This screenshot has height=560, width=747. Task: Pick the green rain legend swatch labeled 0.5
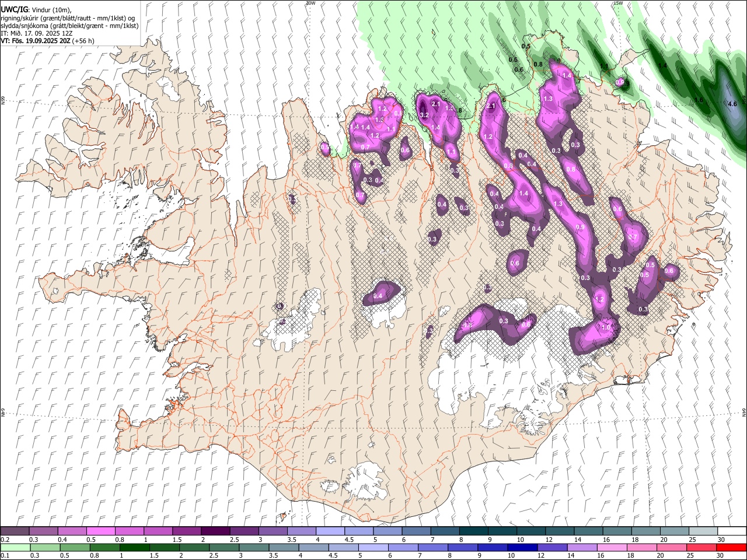pos(75,547)
